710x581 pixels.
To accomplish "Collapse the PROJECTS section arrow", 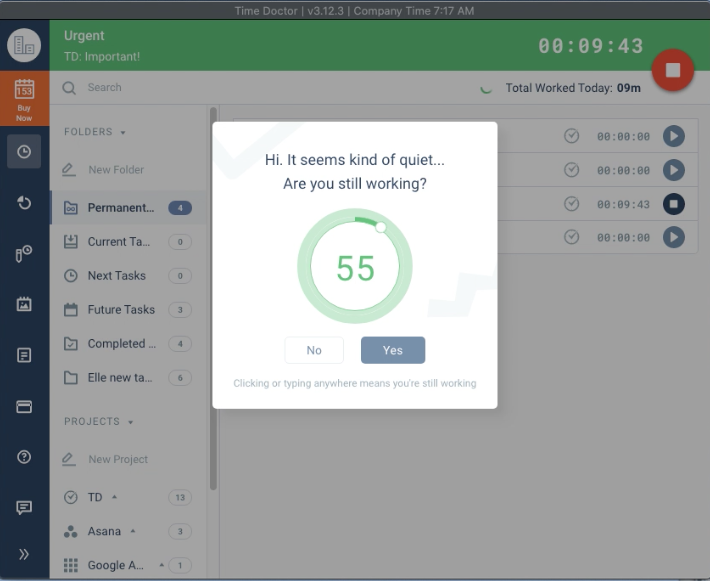I will click(130, 423).
